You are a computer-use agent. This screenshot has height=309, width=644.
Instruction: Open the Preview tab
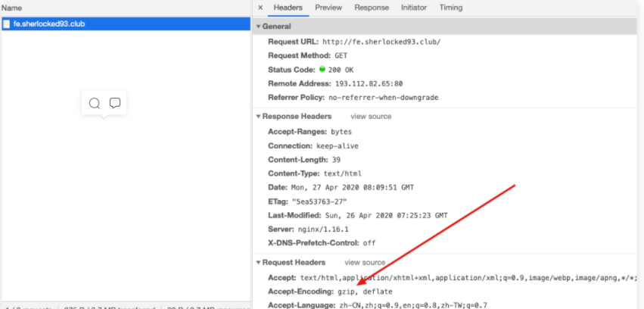click(x=328, y=8)
